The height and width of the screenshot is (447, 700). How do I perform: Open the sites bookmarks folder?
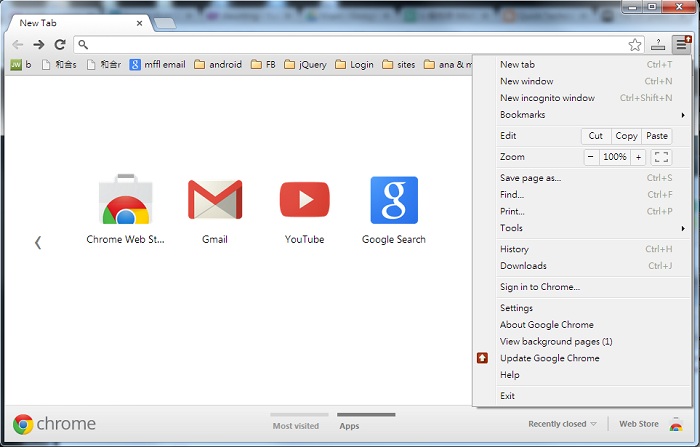point(399,65)
